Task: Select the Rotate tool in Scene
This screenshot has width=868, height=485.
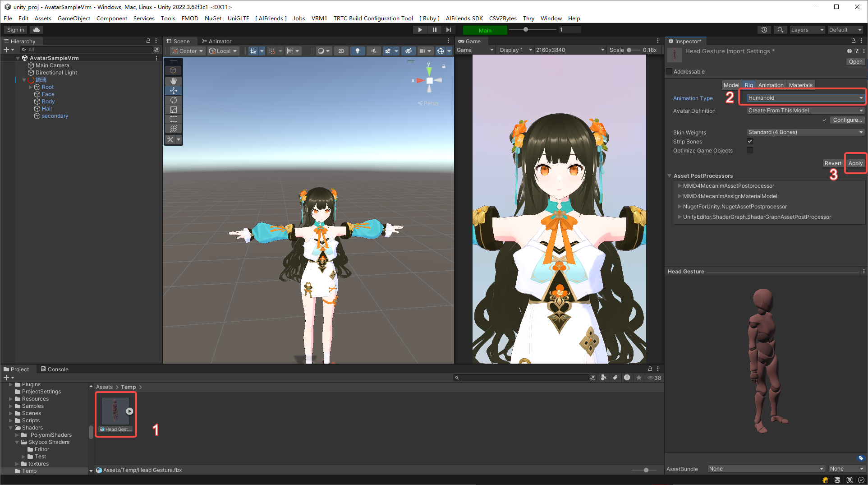Action: [173, 100]
